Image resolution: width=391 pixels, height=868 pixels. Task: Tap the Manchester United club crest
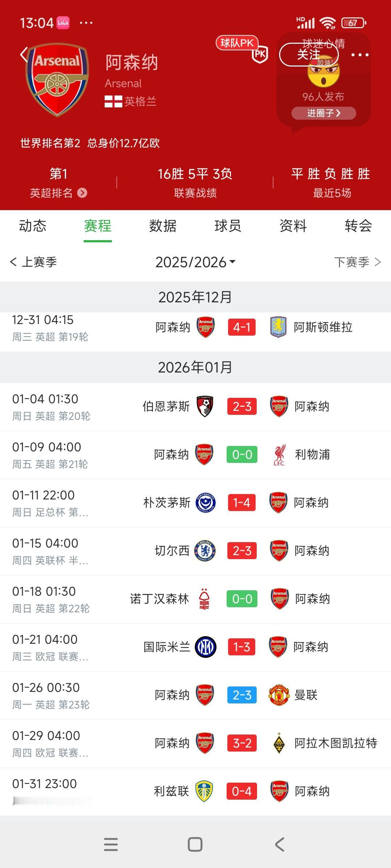tap(279, 695)
